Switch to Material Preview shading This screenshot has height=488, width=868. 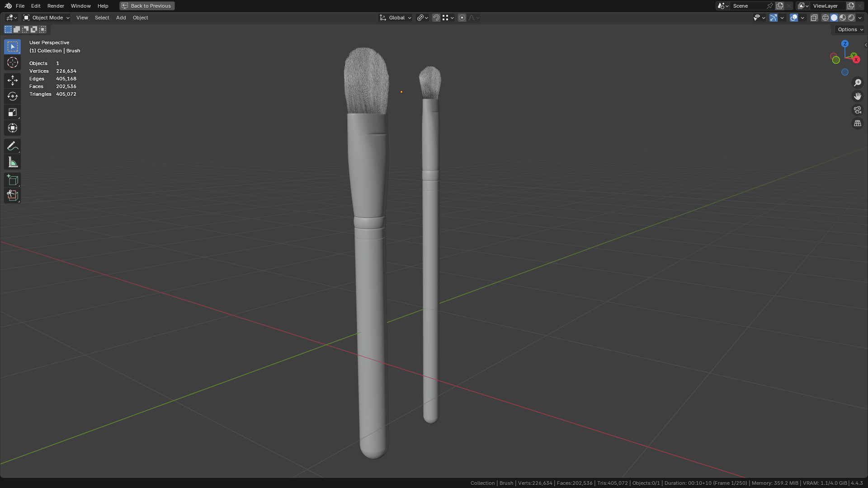(843, 18)
